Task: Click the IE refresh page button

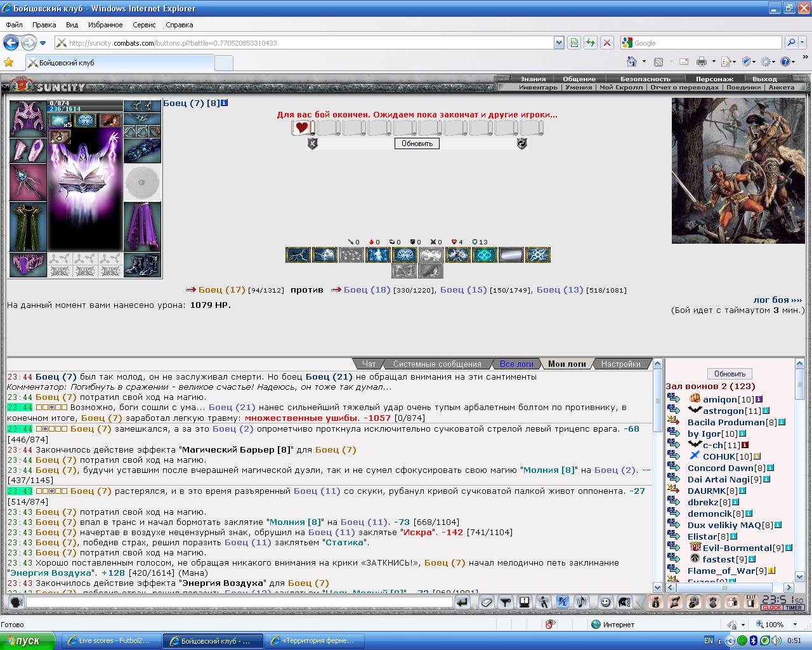Action: [x=591, y=43]
